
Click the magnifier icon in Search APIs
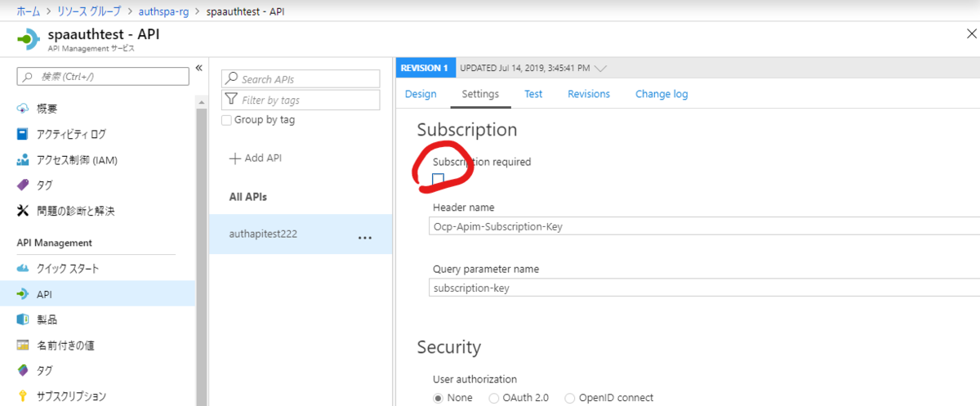pyautogui.click(x=232, y=79)
